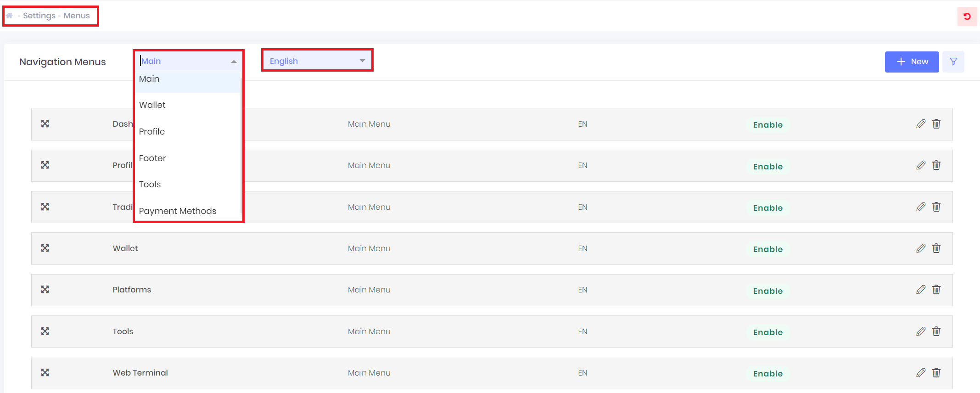Select Footer in the menu list
980x393 pixels.
pyautogui.click(x=152, y=158)
